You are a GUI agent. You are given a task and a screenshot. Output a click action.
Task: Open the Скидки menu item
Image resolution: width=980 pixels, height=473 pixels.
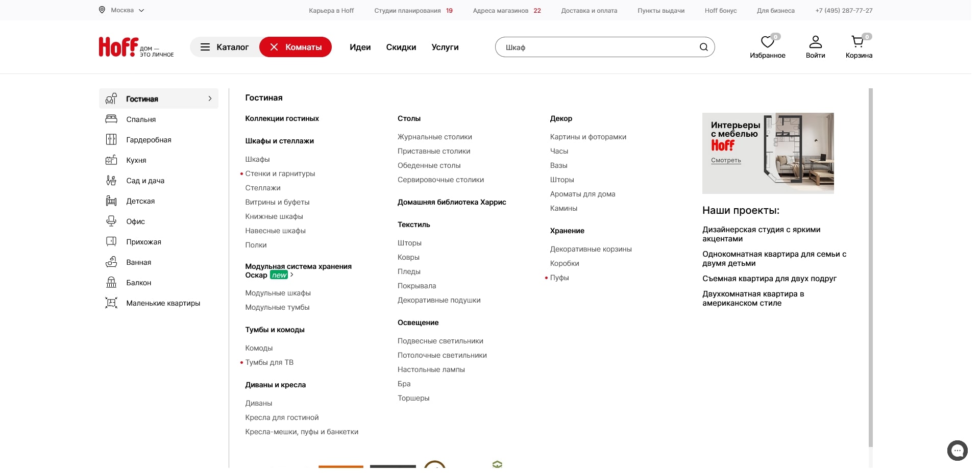coord(401,47)
